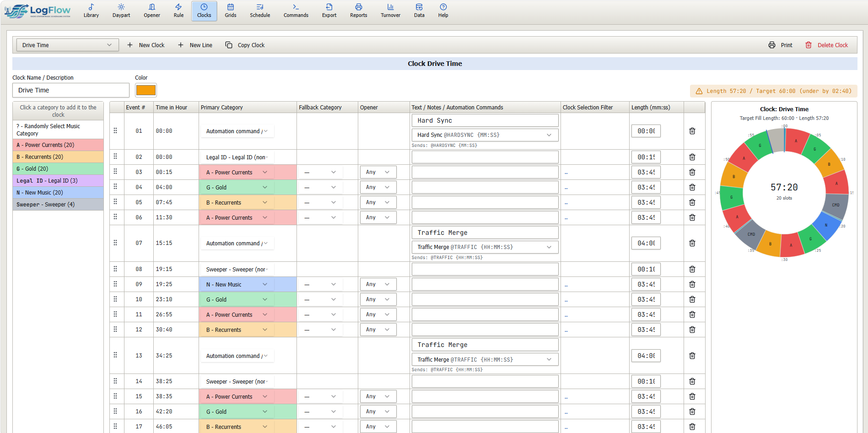Expand the Hard Sync command dropdown
The height and width of the screenshot is (433, 868).
[x=485, y=135]
